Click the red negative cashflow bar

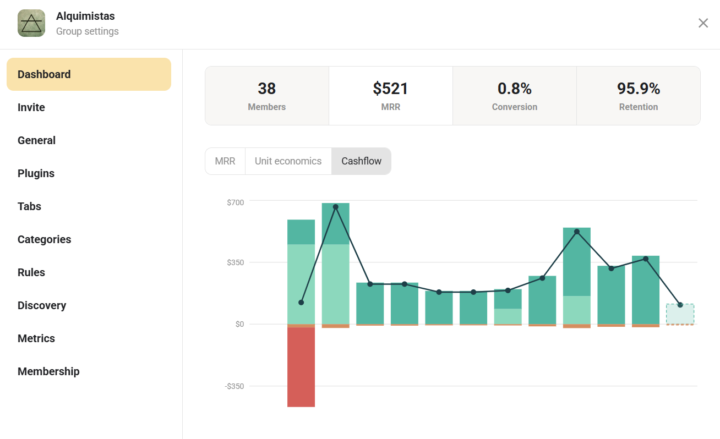point(301,366)
